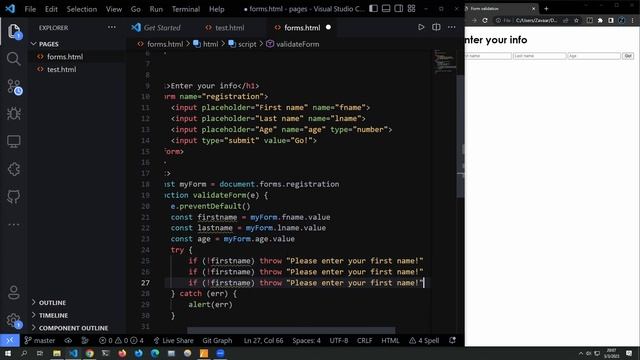Open the notifications bell in status bar

452,340
